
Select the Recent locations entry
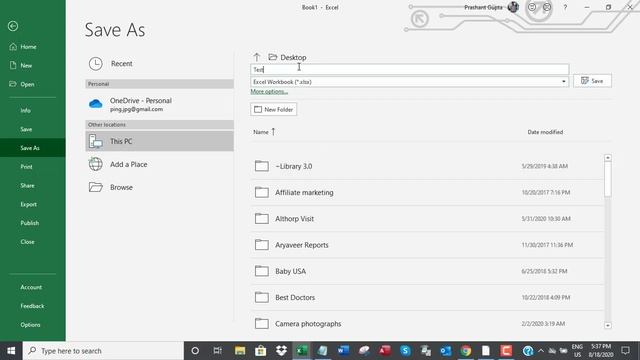(160, 64)
